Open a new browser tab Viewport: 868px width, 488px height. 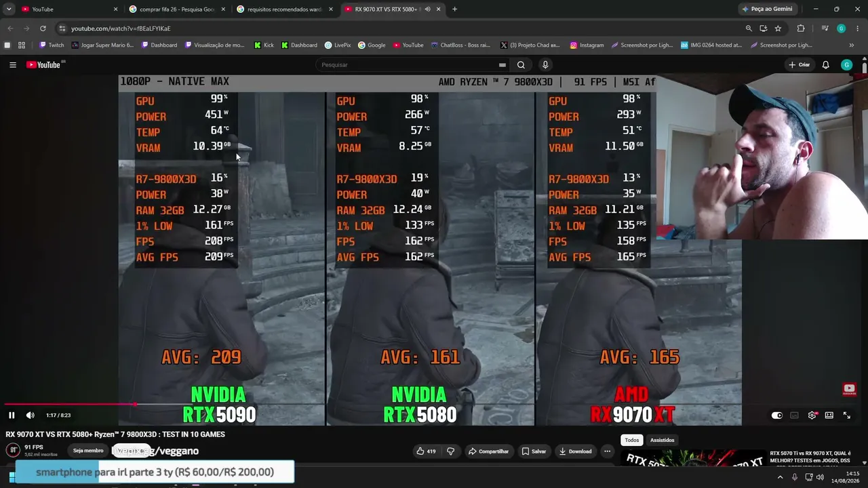[x=454, y=9]
